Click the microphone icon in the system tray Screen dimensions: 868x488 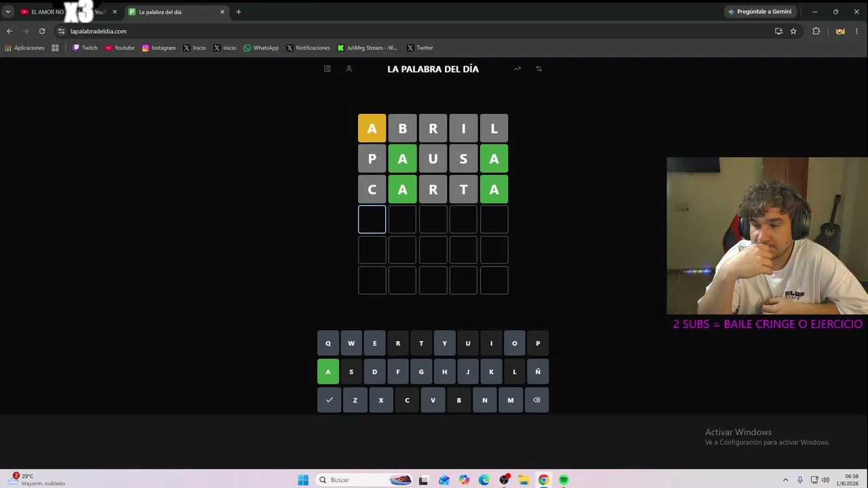[800, 480]
